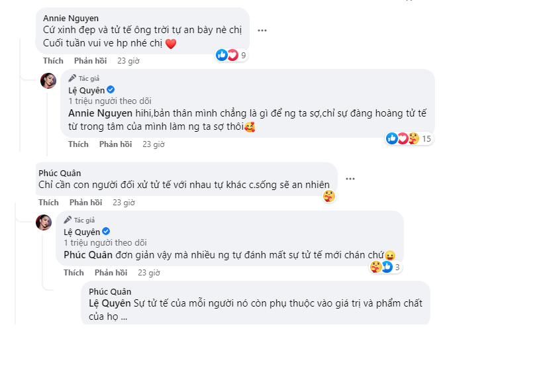
Task: Open options menu for Annie Nguyen's comment
Action: (x=262, y=30)
